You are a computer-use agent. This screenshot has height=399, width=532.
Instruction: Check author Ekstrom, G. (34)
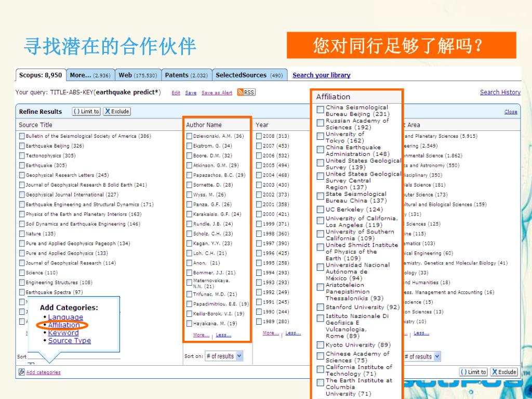click(189, 146)
